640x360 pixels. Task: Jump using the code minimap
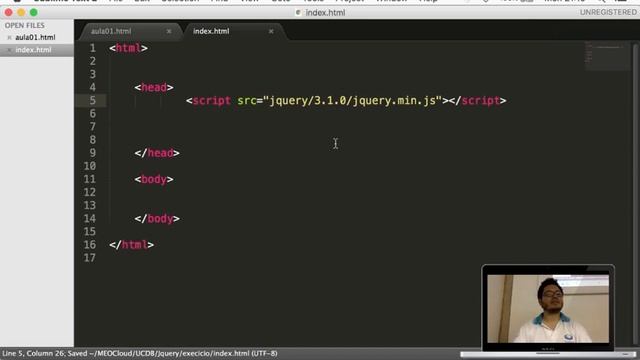point(607,55)
